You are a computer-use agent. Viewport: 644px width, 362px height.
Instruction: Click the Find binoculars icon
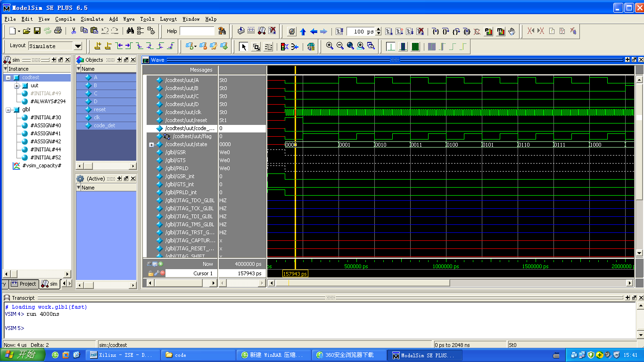point(131,31)
